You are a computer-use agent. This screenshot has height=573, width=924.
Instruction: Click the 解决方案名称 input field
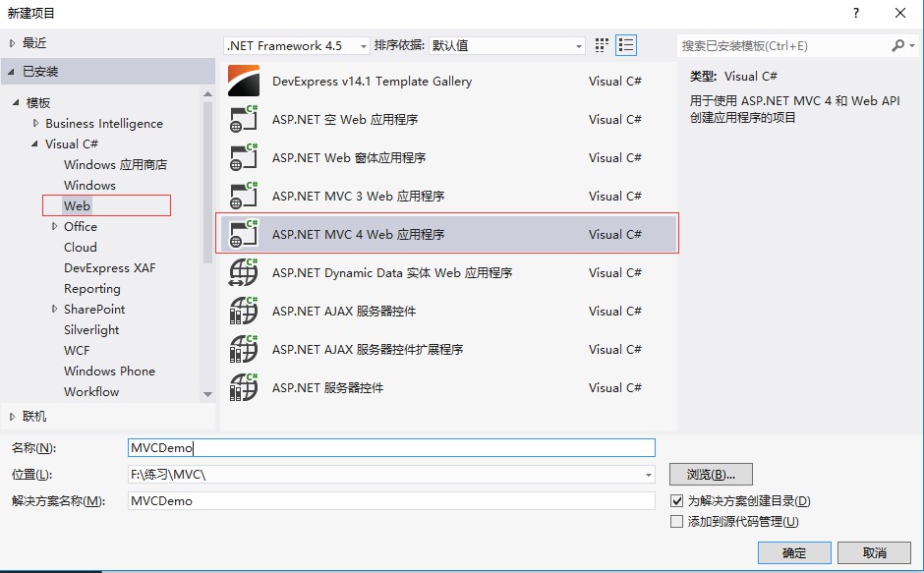point(391,501)
